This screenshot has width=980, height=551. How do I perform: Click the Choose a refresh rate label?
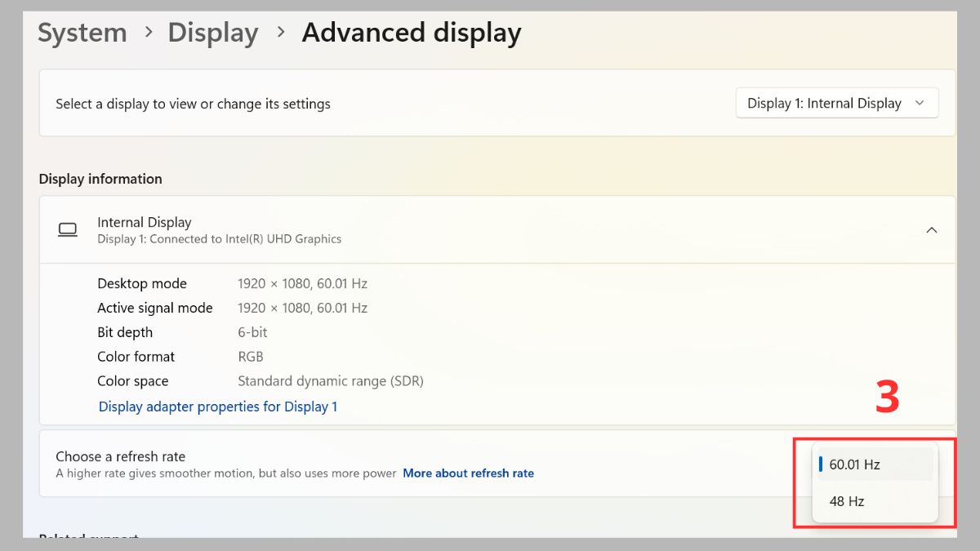pos(120,456)
